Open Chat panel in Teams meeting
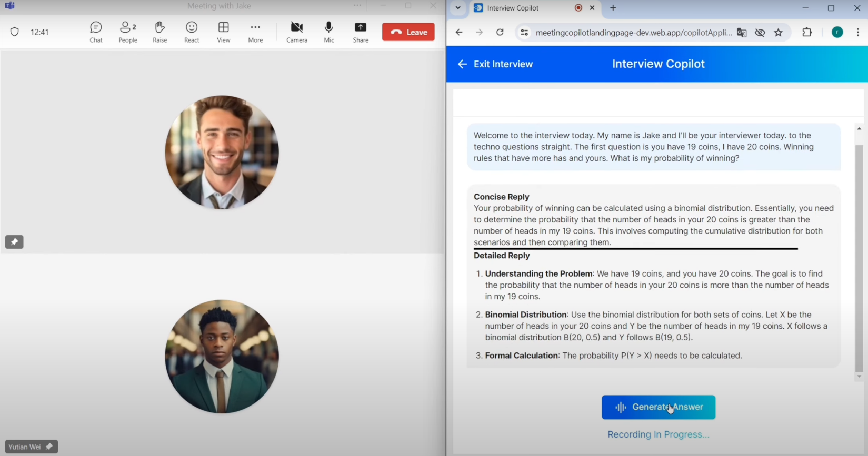The height and width of the screenshot is (456, 868). click(x=96, y=32)
